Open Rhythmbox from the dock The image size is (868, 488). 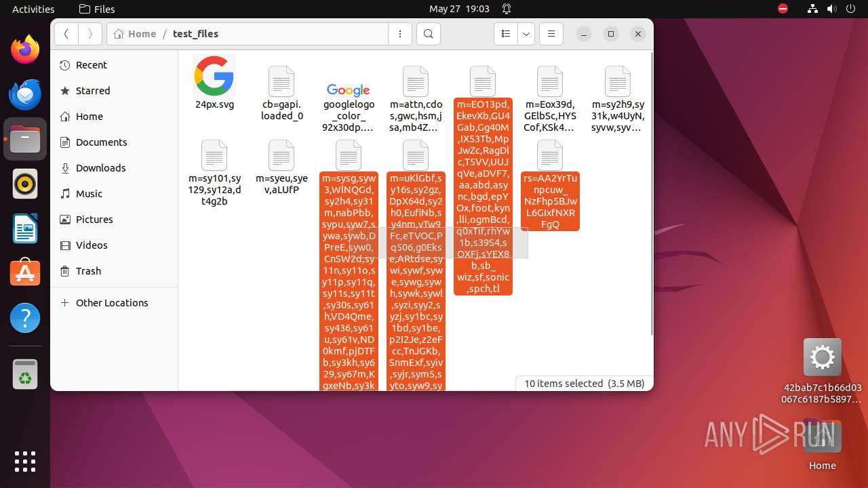(x=25, y=184)
